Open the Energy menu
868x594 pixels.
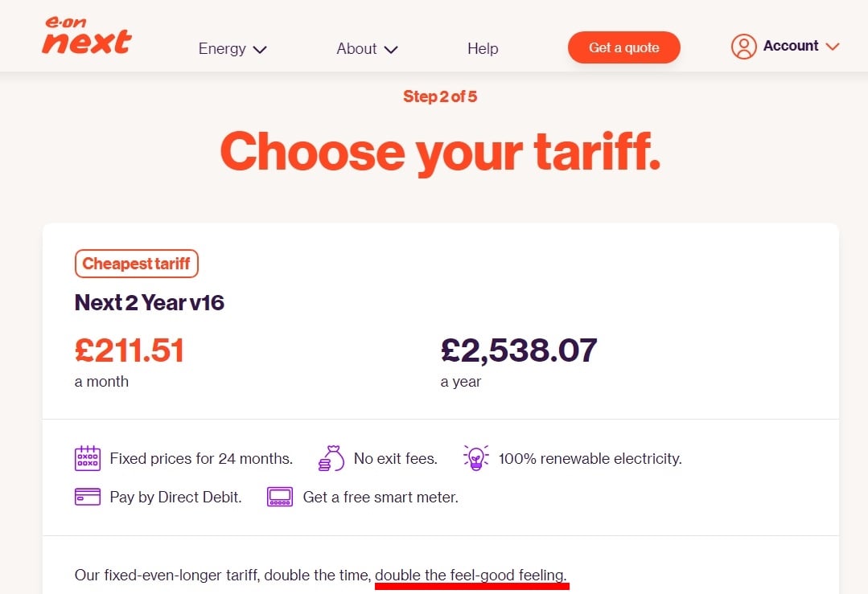tap(222, 49)
